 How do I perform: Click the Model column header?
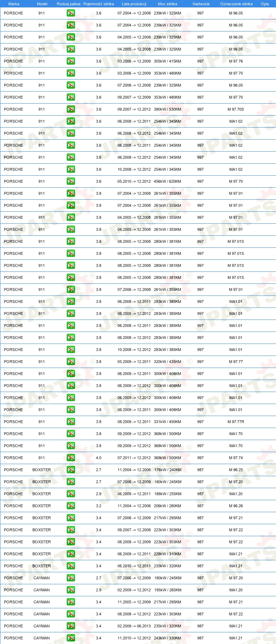pos(42,4)
